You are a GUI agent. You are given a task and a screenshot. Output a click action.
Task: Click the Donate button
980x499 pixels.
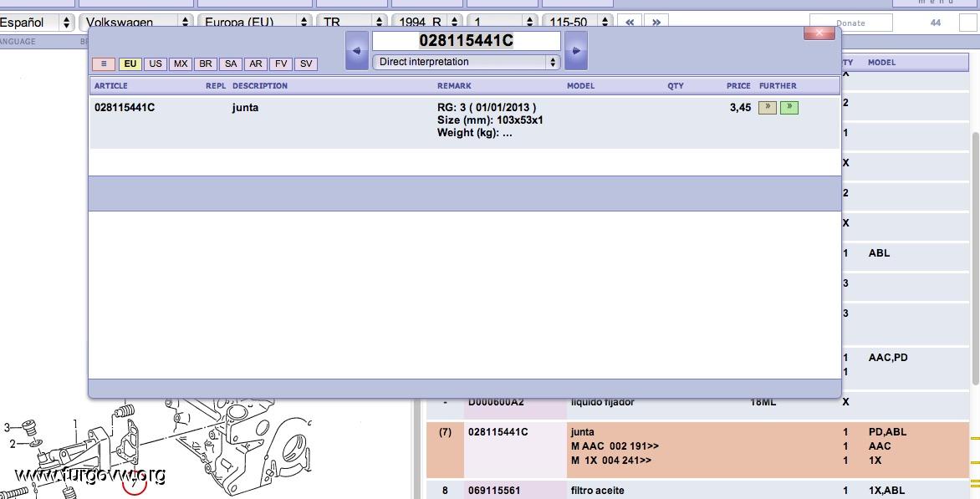tap(850, 23)
